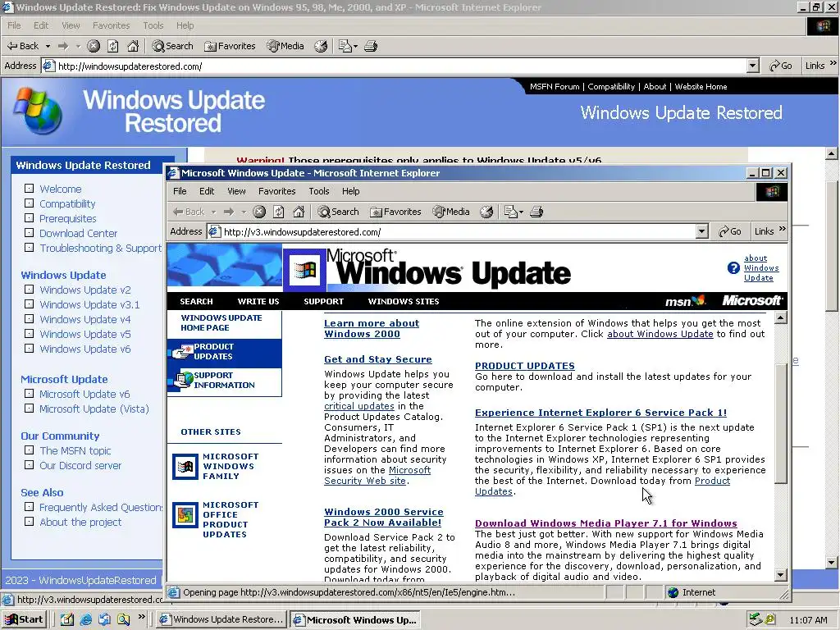Expand Links chevron in background window
Screen dimensions: 840x630
tap(833, 63)
